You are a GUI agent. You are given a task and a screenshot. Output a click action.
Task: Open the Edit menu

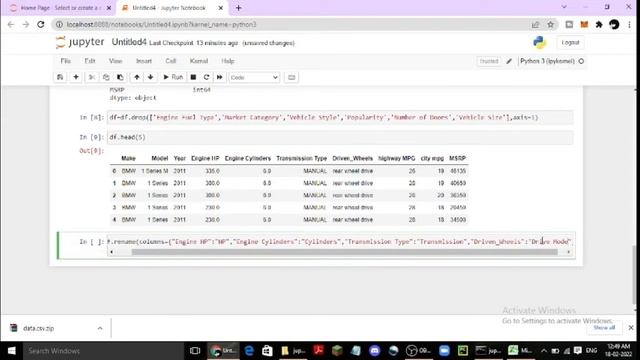pyautogui.click(x=90, y=61)
